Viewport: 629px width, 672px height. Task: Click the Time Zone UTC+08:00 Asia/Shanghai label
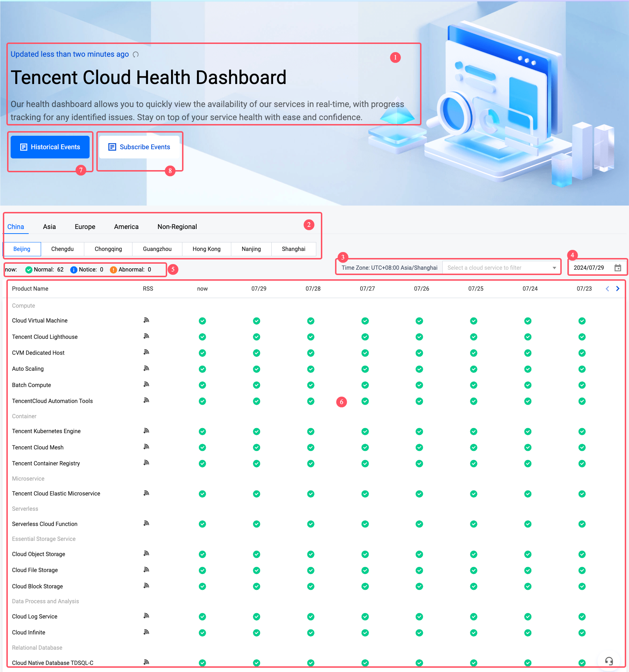click(389, 268)
